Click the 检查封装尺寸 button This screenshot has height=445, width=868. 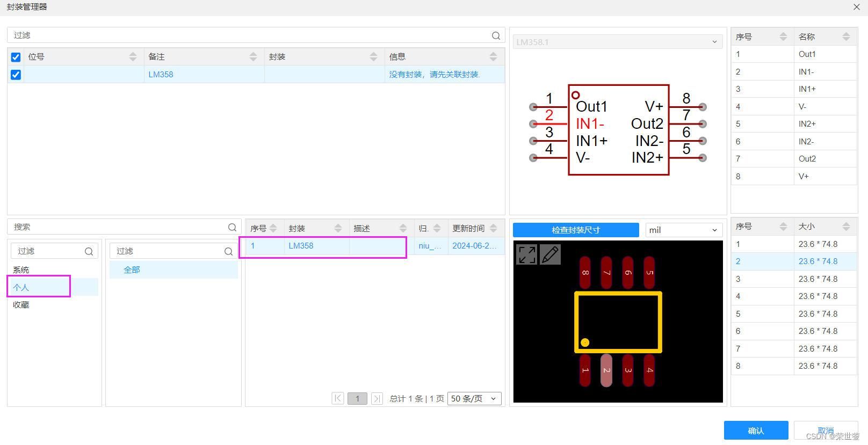[576, 230]
